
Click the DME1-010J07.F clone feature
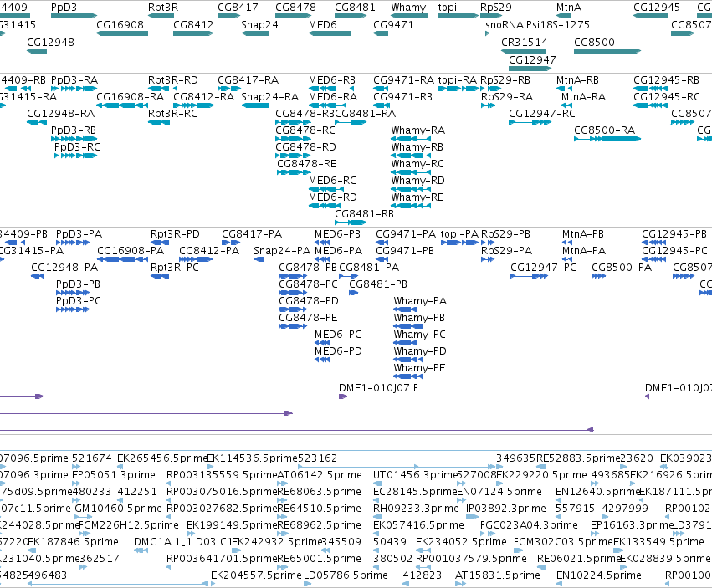pyautogui.click(x=343, y=396)
